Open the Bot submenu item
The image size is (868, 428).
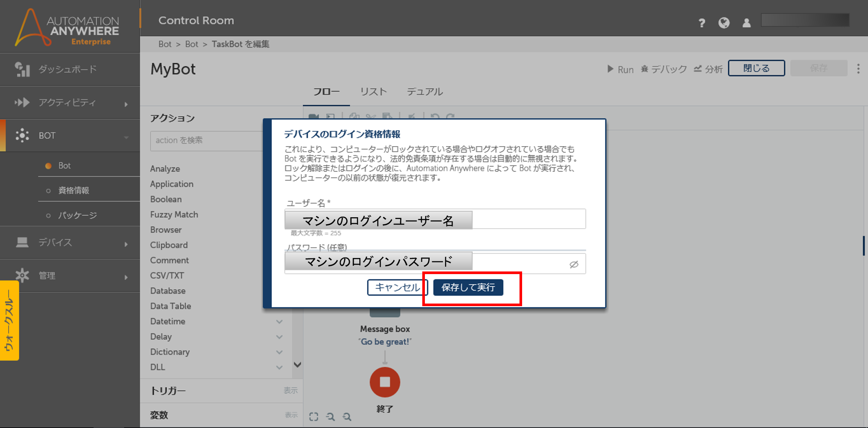pos(64,166)
